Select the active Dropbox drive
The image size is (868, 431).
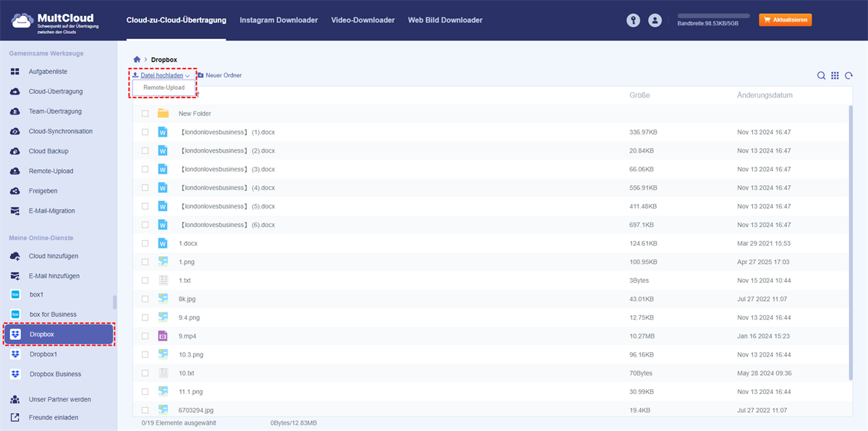[x=59, y=334]
